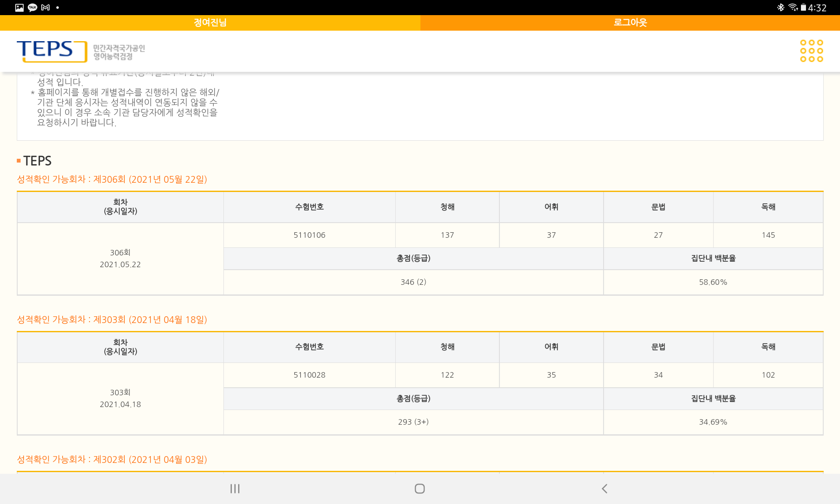Click exam number 5110106 cell

click(x=309, y=235)
